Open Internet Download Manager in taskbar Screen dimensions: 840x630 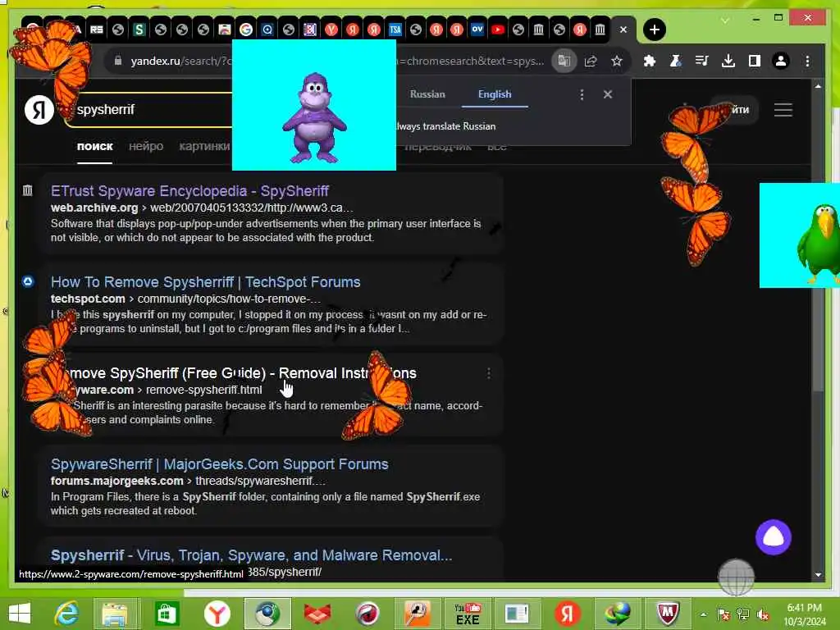point(617,614)
